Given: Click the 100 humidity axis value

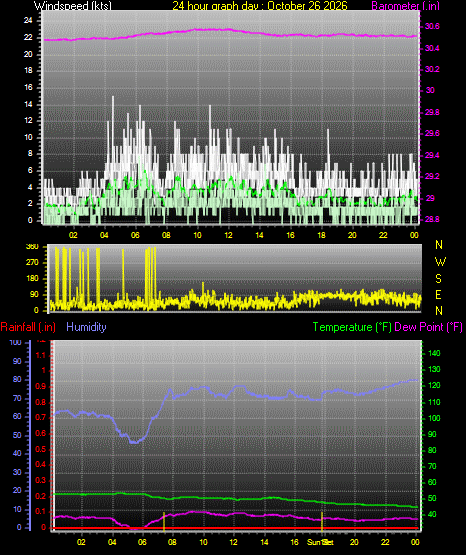Looking at the screenshot, I should (16, 343).
